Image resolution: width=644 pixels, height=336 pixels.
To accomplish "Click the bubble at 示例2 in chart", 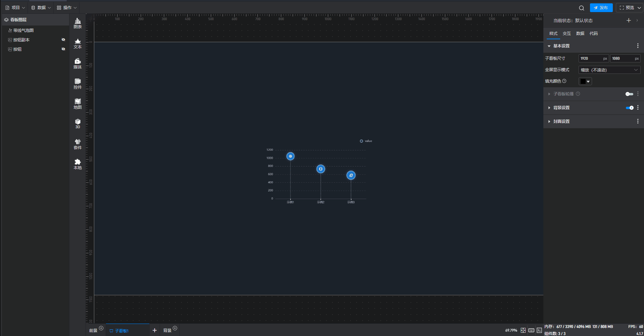I will click(321, 169).
